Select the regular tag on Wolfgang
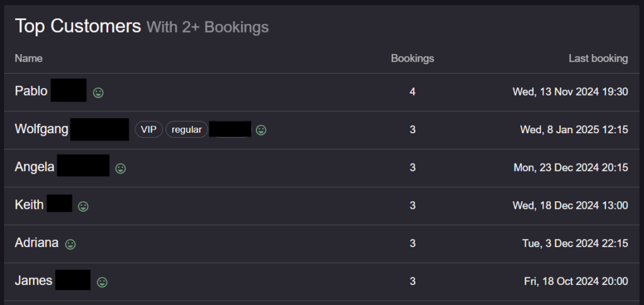Viewport: 644px width, 305px height. coord(186,130)
